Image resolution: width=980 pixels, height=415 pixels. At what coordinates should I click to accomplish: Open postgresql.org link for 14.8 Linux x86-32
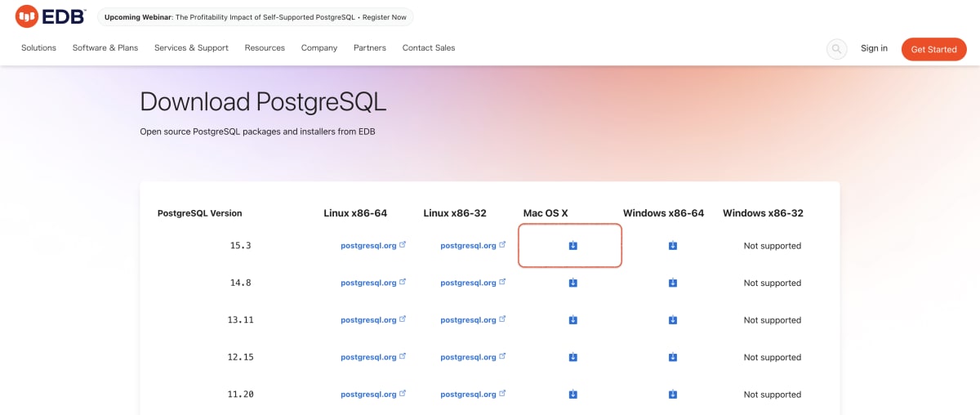coord(473,283)
